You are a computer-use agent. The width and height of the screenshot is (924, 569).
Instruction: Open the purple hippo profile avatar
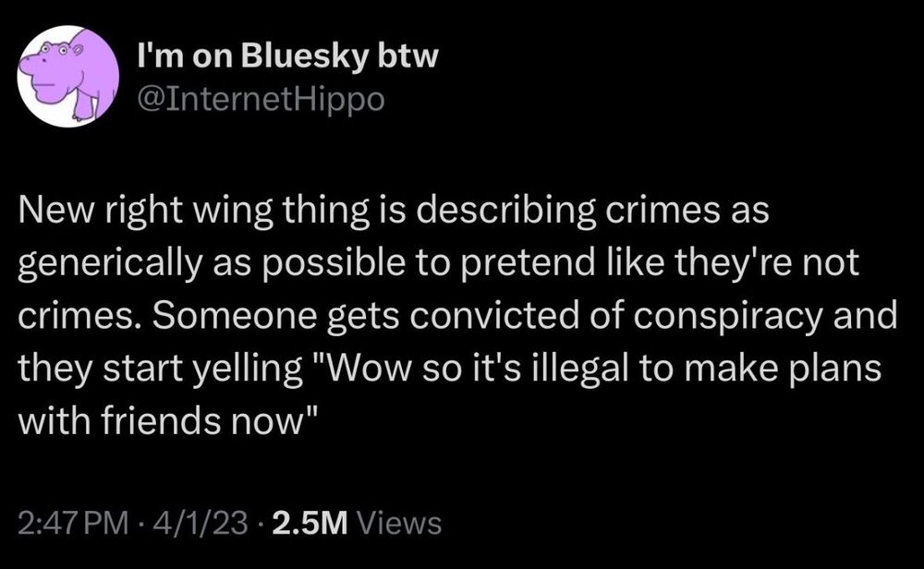tap(67, 76)
